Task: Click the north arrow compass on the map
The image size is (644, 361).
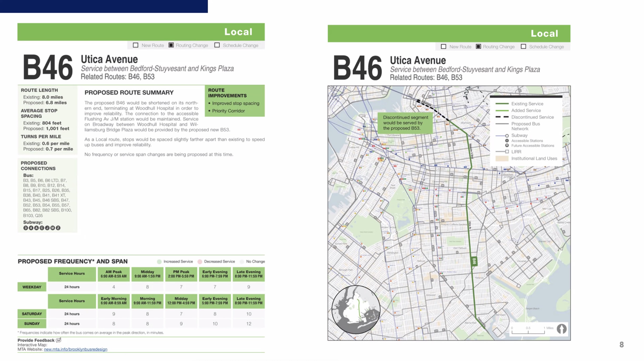Action: point(561,329)
